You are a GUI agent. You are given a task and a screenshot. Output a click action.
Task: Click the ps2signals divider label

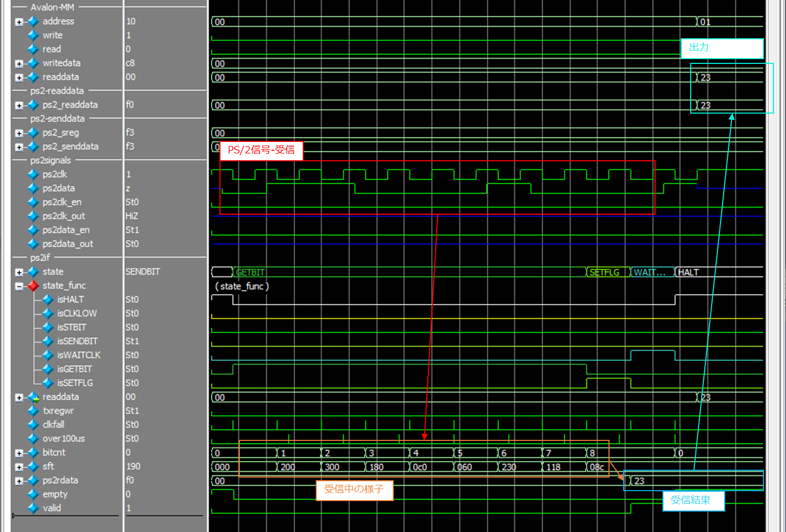click(50, 160)
